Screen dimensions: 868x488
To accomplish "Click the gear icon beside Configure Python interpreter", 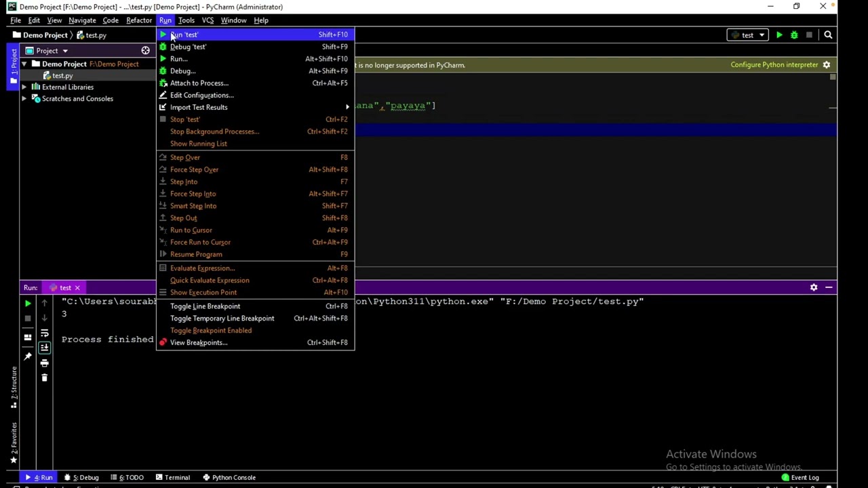I will coord(827,65).
